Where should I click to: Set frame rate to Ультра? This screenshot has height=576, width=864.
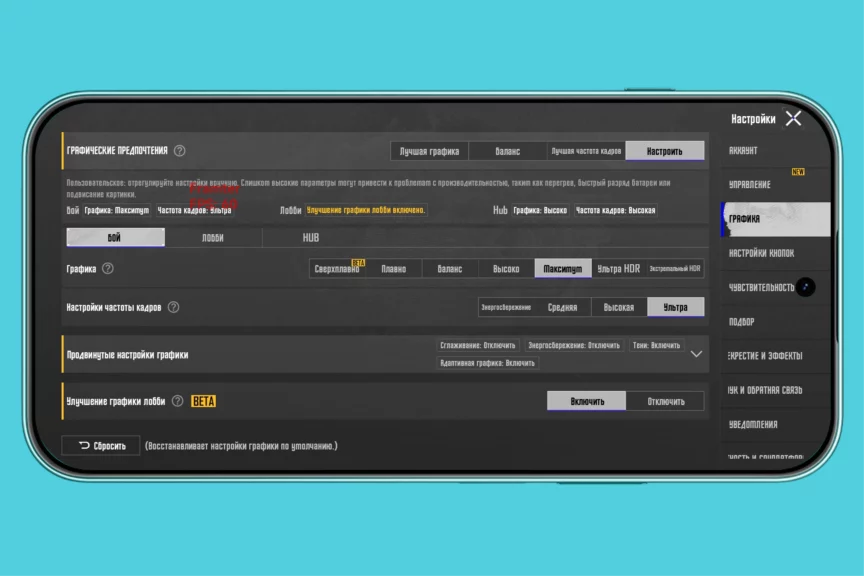tap(676, 307)
